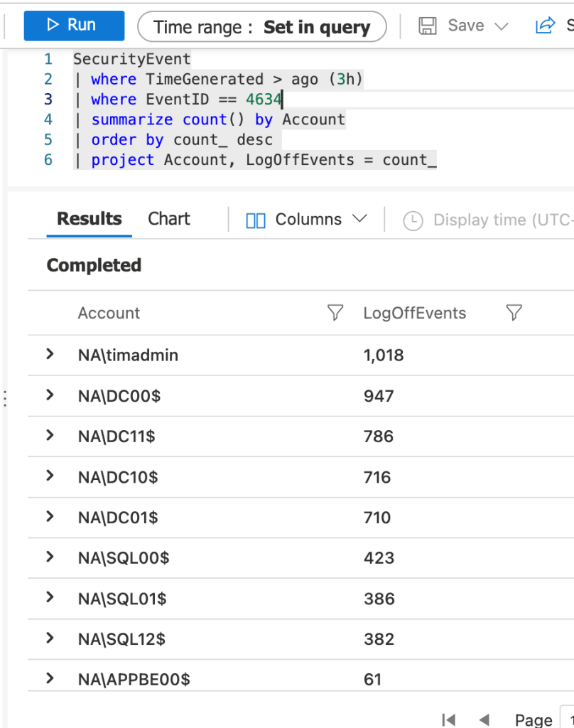Screen dimensions: 574x728
Task: Switch to the Results tab
Action: tap(90, 219)
